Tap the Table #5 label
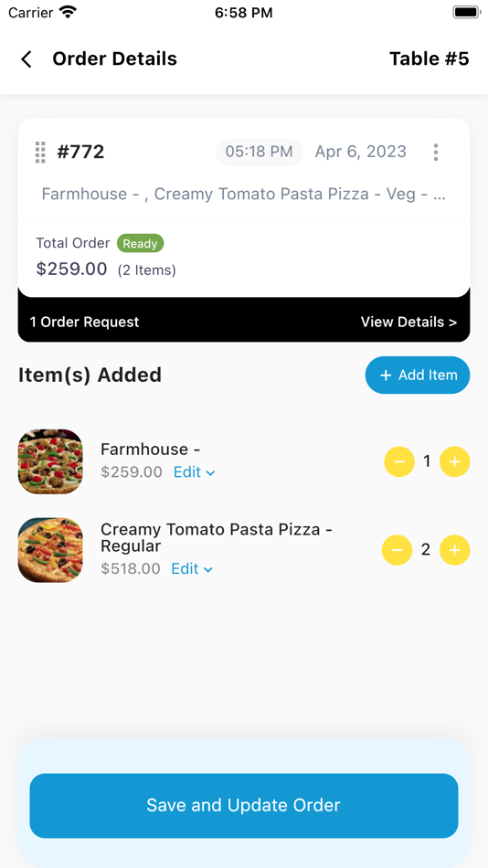This screenshot has height=868, width=488. click(x=430, y=58)
